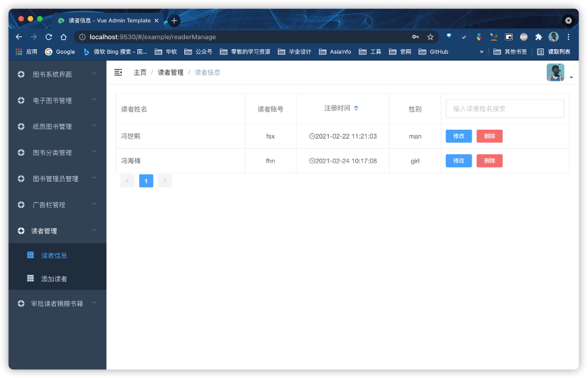This screenshot has width=588, height=378.
Task: Click the password key icon in address bar
Action: coord(415,37)
